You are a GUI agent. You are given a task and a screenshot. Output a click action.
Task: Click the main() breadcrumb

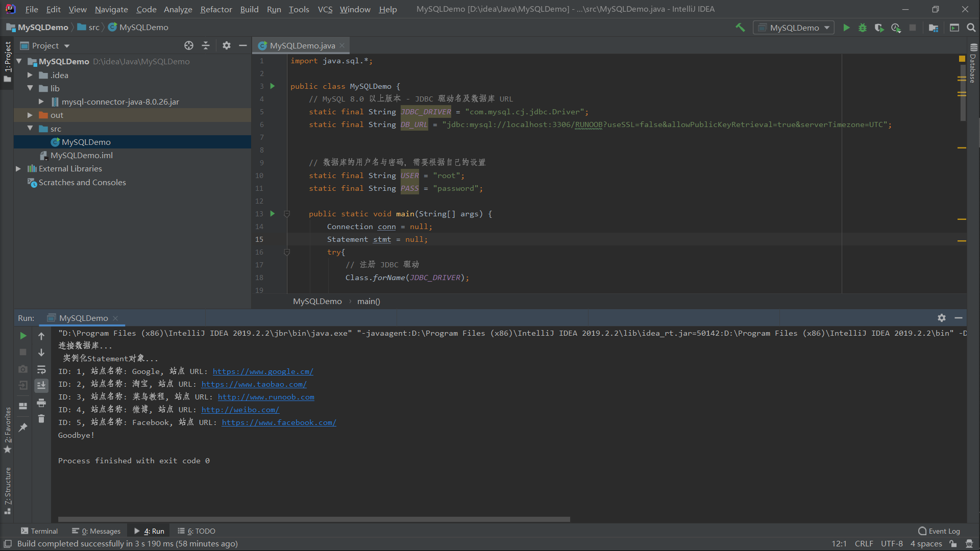pos(369,302)
